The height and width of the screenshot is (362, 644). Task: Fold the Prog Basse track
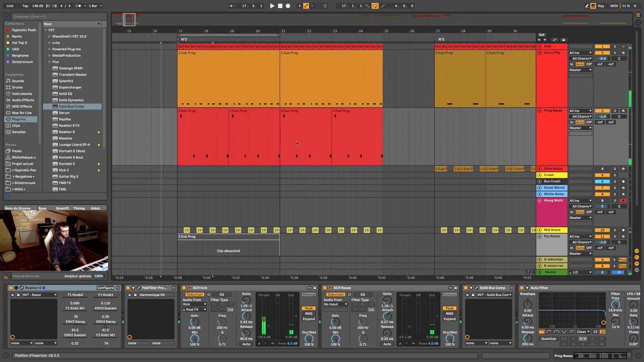(x=540, y=111)
